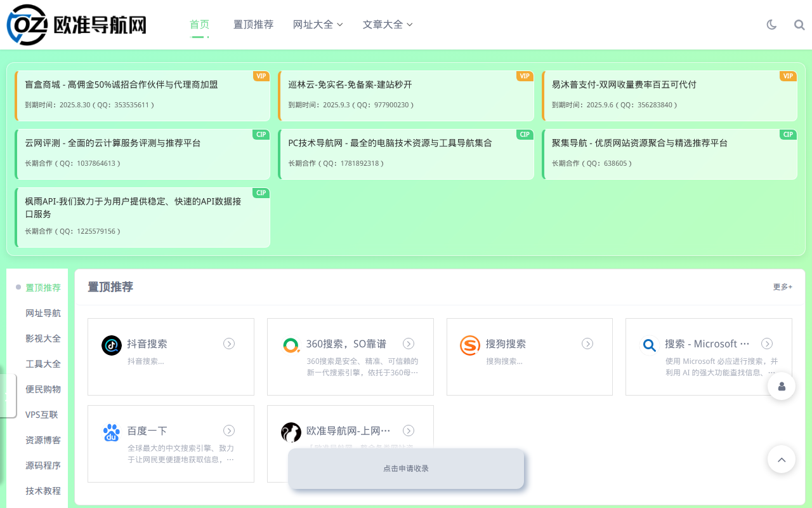Screen dimensions: 812x508
Task: Open the search magnifier icon
Action: pyautogui.click(x=799, y=25)
